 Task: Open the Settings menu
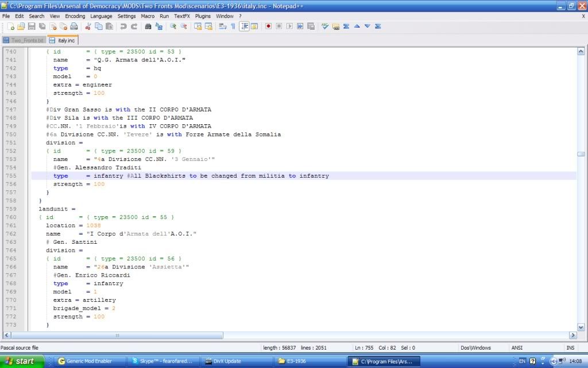tap(127, 16)
